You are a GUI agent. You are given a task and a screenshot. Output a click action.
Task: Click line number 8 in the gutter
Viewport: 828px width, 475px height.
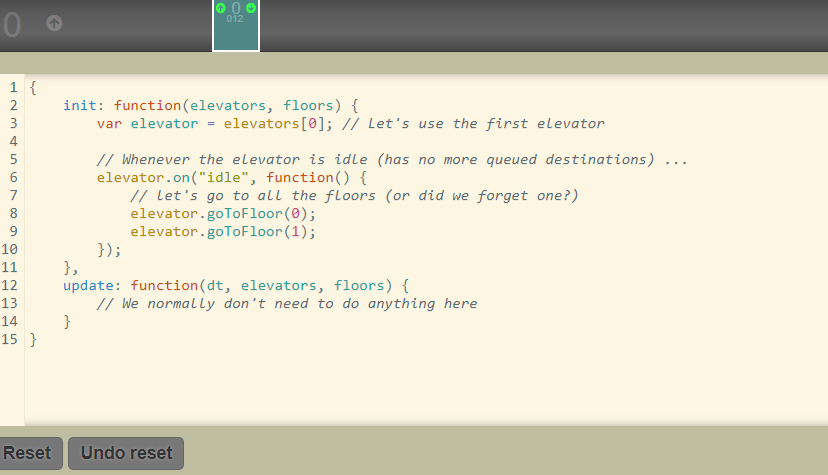pos(13,214)
